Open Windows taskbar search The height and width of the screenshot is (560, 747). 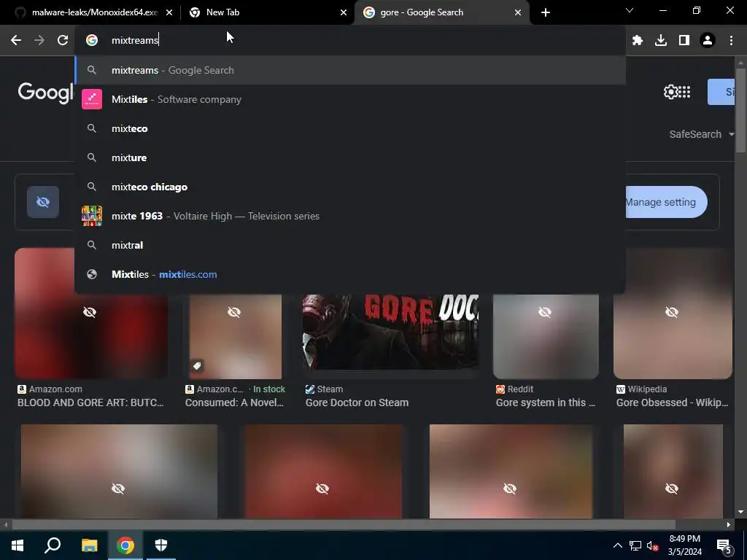pyautogui.click(x=53, y=545)
